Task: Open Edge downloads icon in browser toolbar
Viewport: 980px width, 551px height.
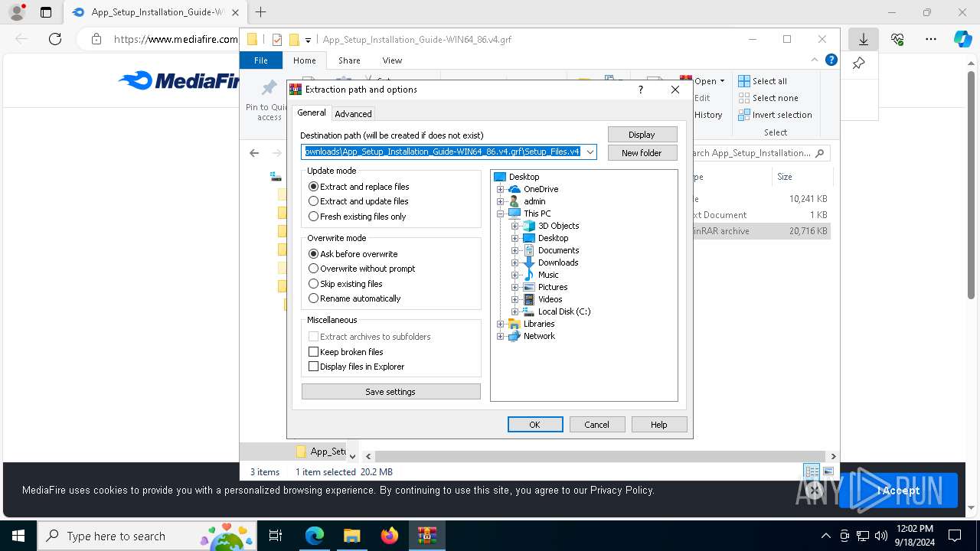Action: point(863,39)
